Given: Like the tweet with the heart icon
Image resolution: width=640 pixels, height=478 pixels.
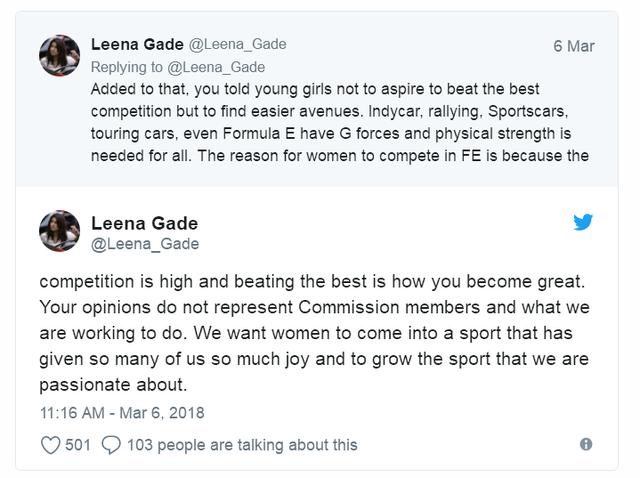Looking at the screenshot, I should (50, 445).
